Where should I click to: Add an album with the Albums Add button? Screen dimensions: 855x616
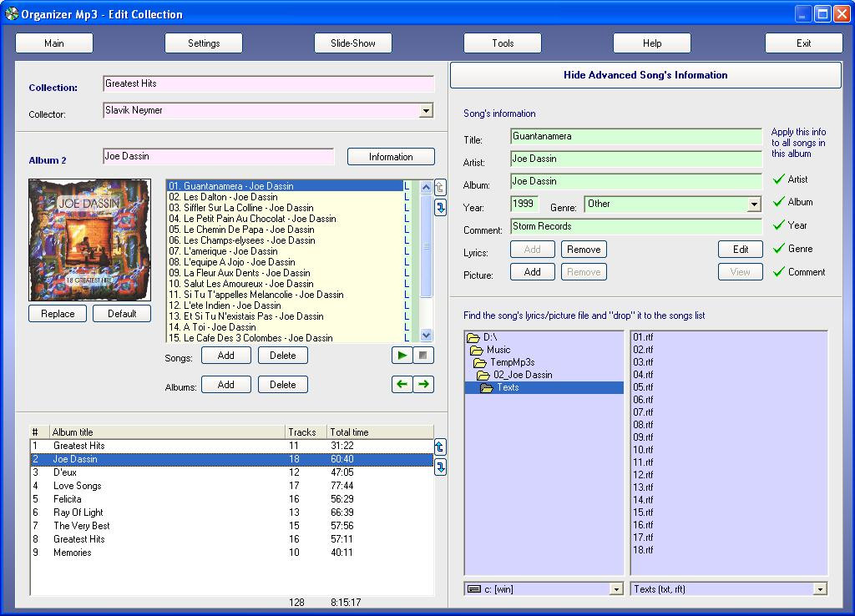coord(225,384)
